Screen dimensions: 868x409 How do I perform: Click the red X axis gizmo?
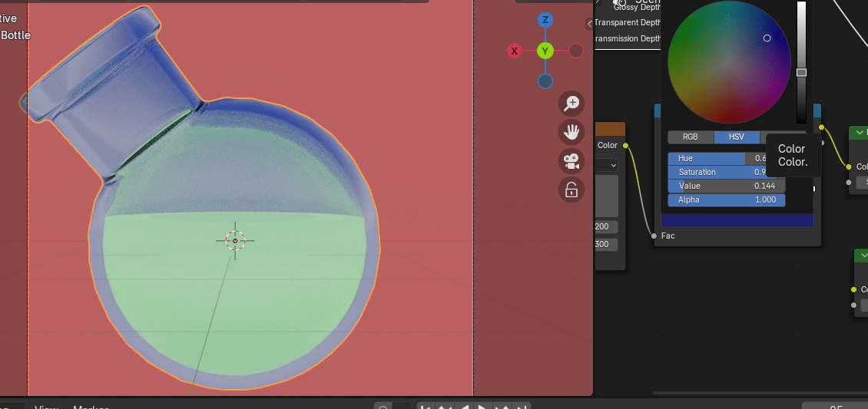click(x=515, y=51)
